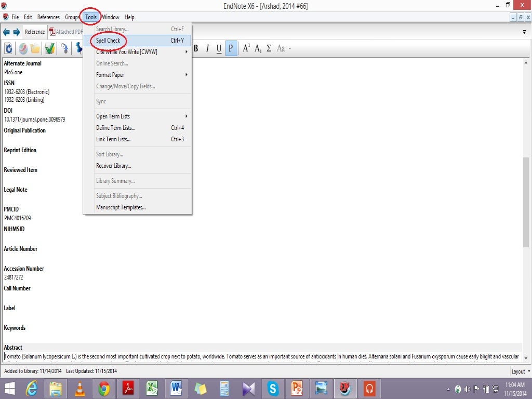This screenshot has width=532, height=399.
Task: Apply underline formatting with U button
Action: pyautogui.click(x=219, y=48)
